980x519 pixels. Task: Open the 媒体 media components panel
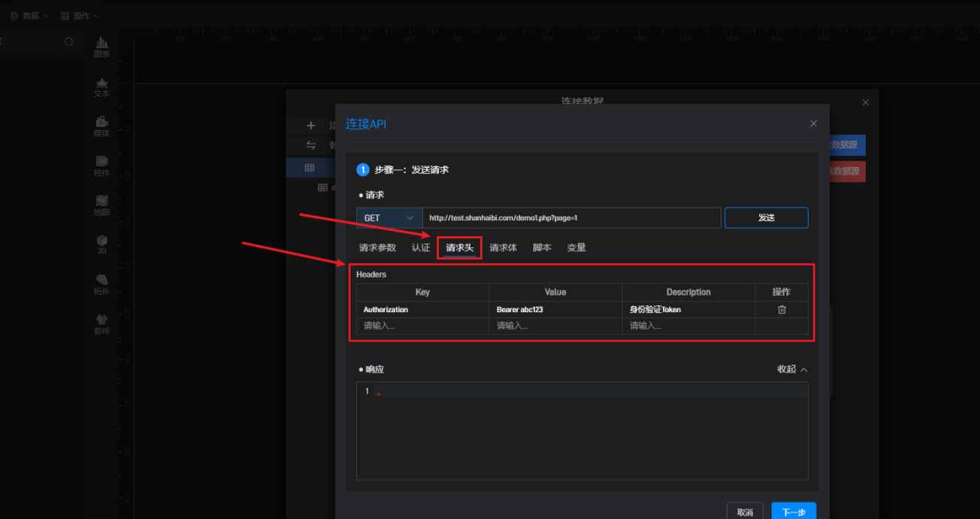tap(101, 126)
